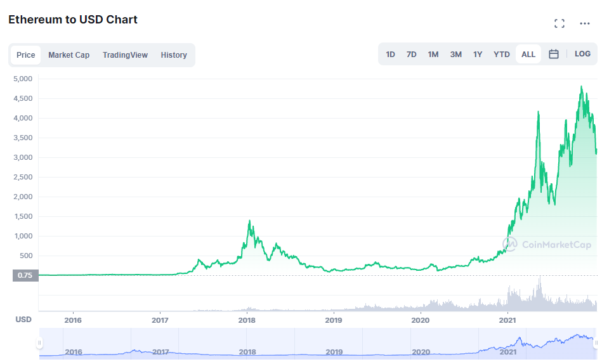The width and height of the screenshot is (602, 364).
Task: Select the 7D time range
Action: tap(412, 55)
